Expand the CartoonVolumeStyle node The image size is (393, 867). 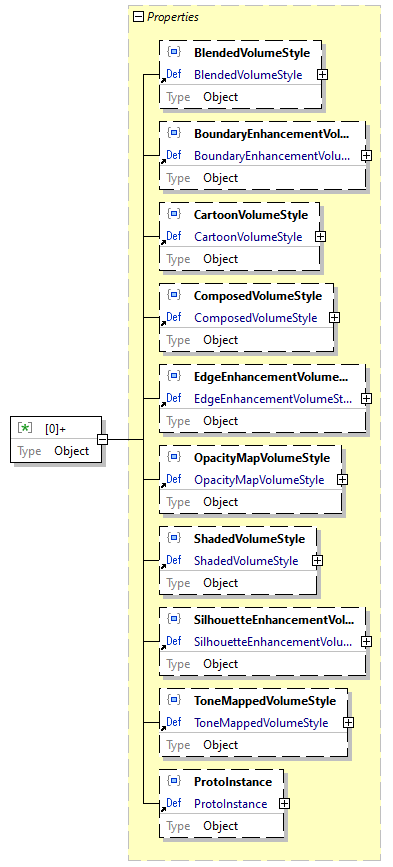point(320,237)
